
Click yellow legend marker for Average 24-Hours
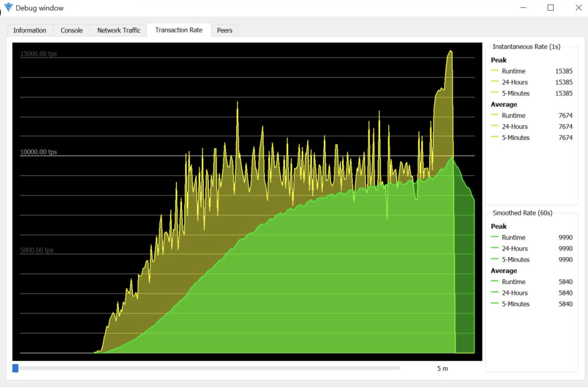pyautogui.click(x=495, y=126)
